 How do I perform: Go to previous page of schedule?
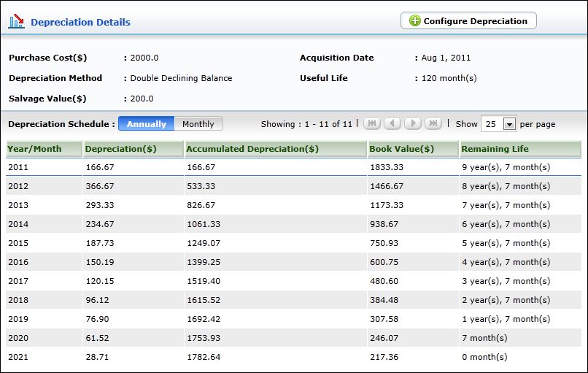392,124
